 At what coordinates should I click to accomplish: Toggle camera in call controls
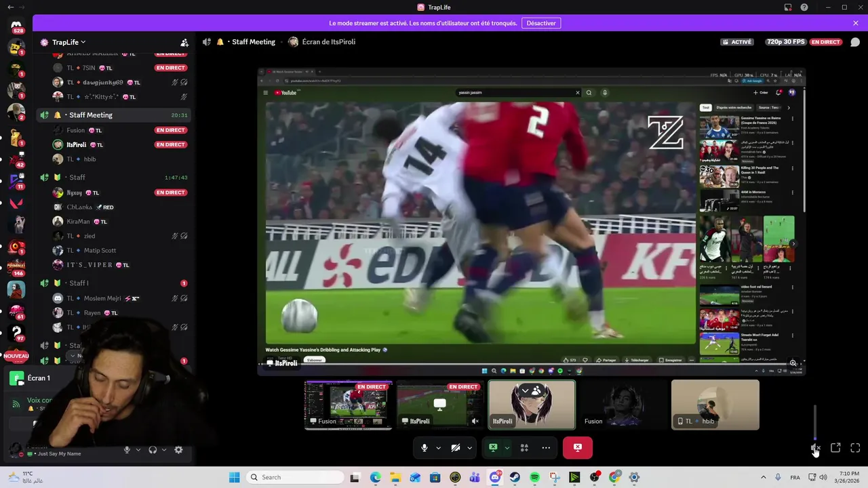456,447
